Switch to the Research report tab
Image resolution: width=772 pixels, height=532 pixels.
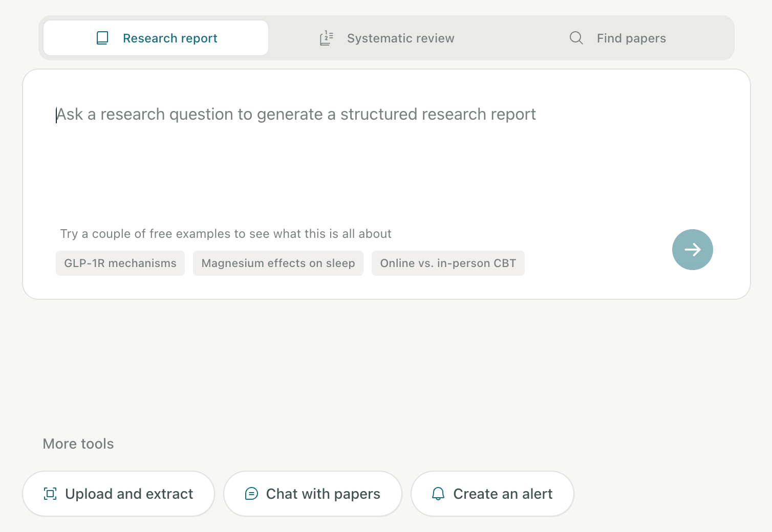point(156,38)
